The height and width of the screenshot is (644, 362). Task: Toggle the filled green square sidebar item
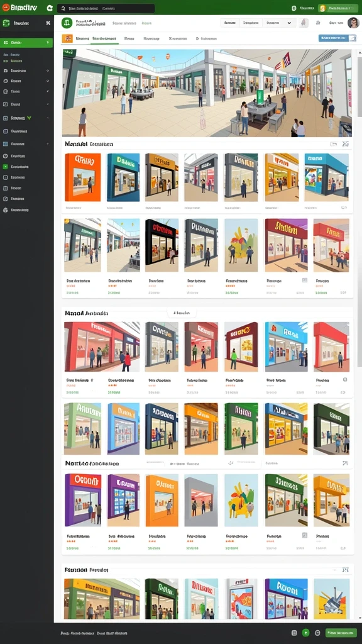(x=5, y=167)
